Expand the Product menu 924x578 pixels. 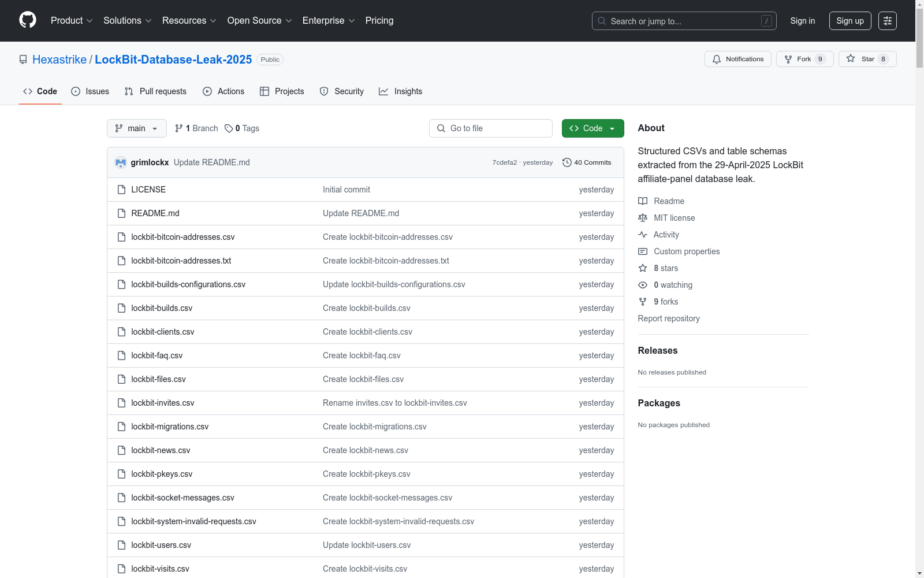tap(72, 21)
